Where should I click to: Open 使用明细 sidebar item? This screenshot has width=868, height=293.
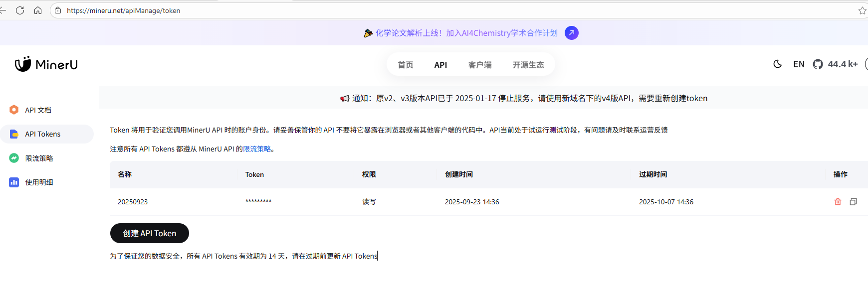tap(46, 182)
